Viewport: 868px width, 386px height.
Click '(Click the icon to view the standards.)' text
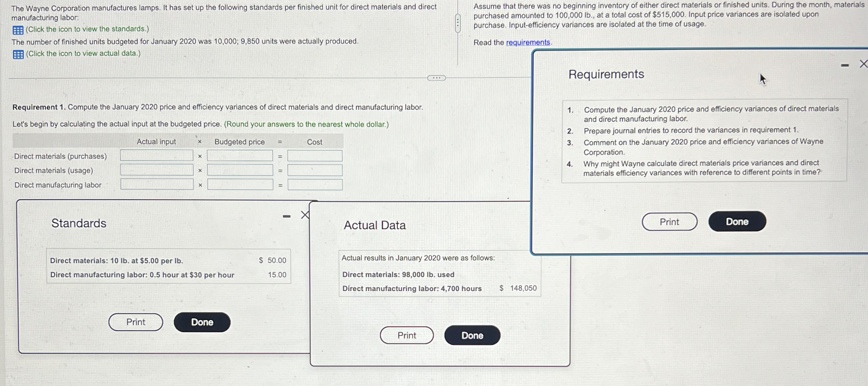pos(87,29)
